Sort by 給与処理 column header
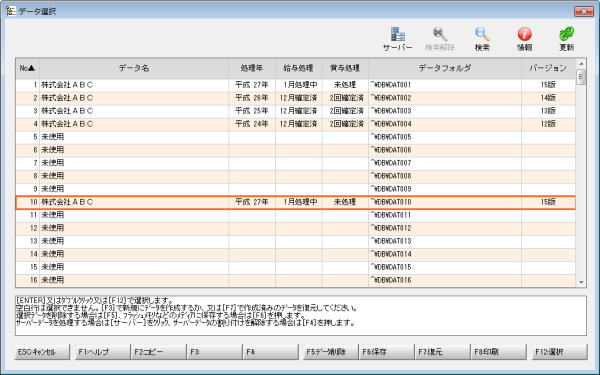600x375 pixels. pos(298,68)
